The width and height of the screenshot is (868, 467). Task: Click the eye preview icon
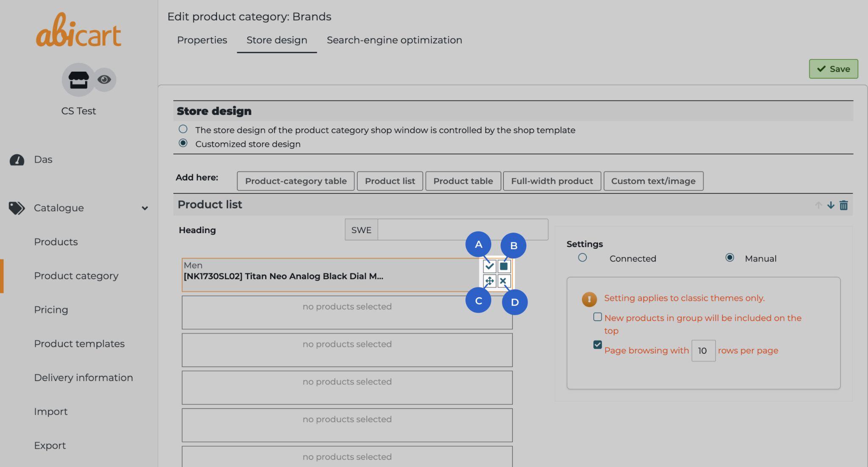(x=104, y=80)
